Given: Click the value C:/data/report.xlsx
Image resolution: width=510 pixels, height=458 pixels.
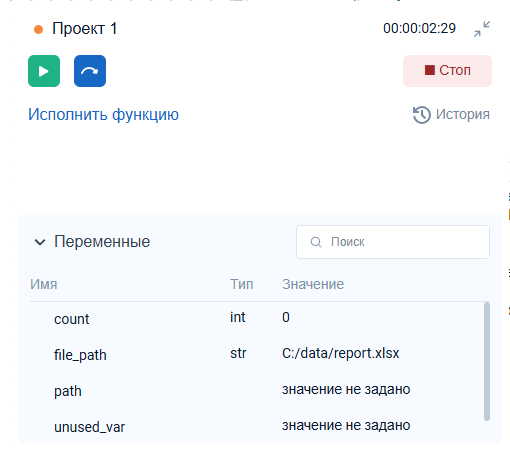Looking at the screenshot, I should coord(340,353).
